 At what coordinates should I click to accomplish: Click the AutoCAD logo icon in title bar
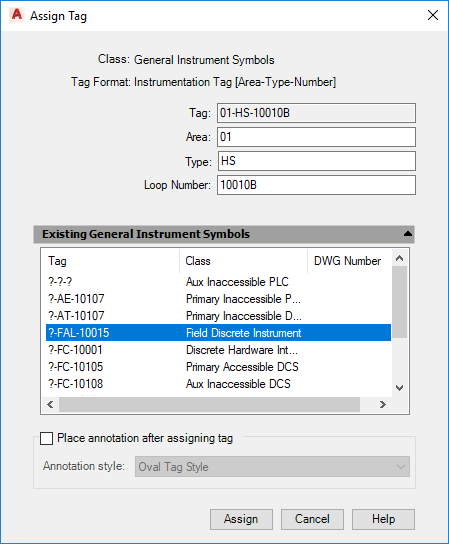click(x=17, y=15)
